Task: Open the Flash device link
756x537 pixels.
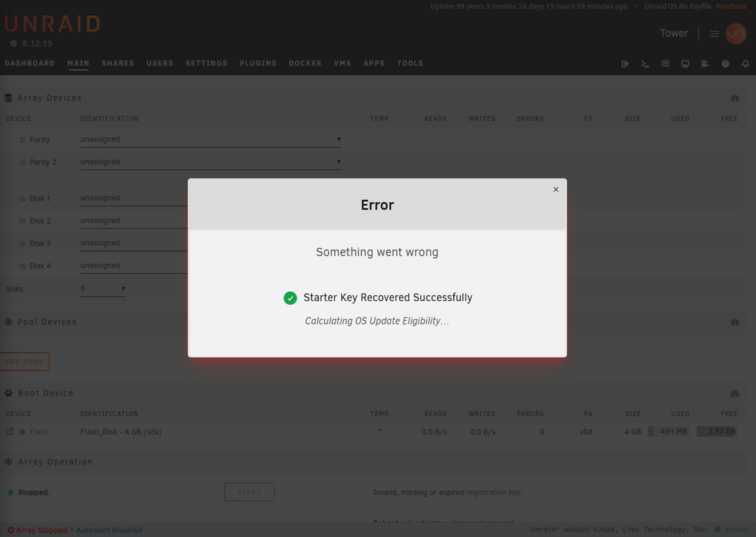Action: pyautogui.click(x=39, y=432)
